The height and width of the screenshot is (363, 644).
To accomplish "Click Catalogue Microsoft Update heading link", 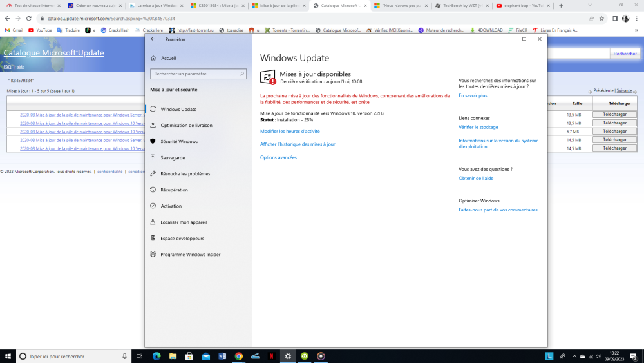I will tap(54, 53).
